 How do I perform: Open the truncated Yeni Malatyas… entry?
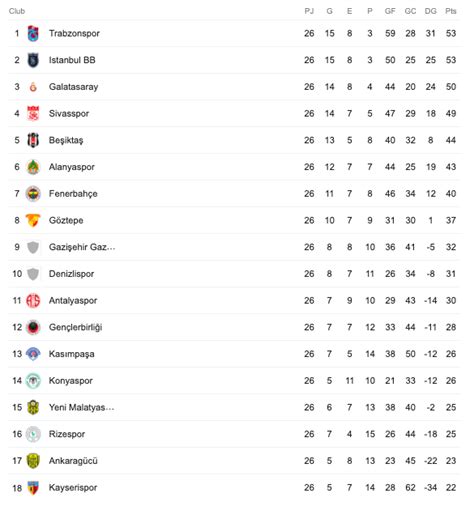pyautogui.click(x=82, y=407)
